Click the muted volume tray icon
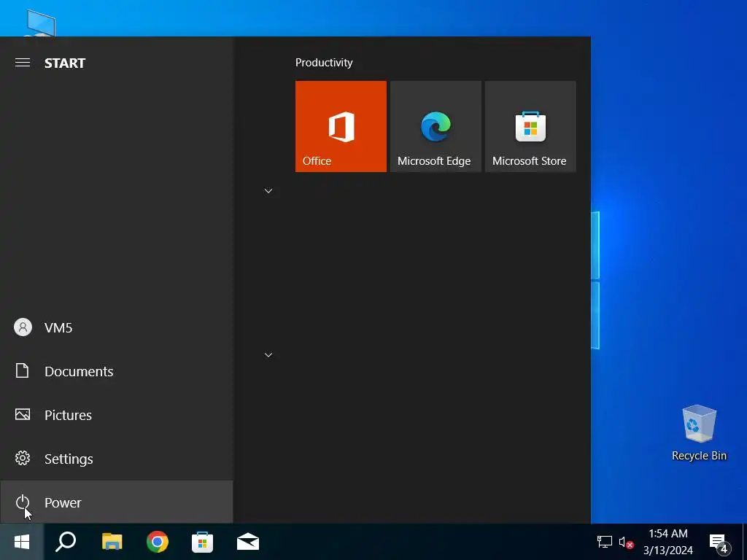This screenshot has width=747, height=560. pos(625,542)
